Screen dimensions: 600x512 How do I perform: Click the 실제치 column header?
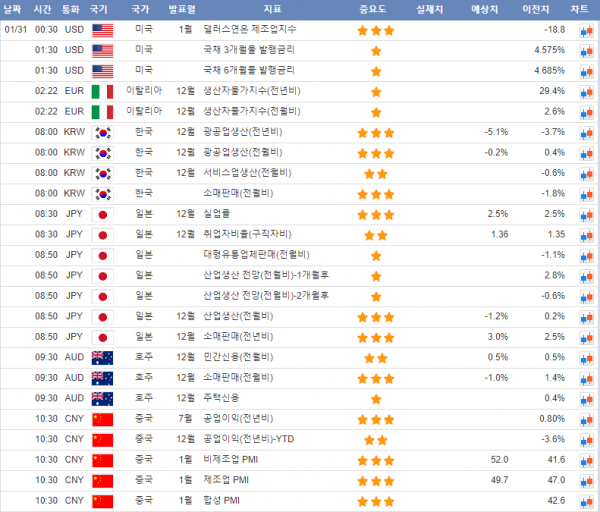pos(432,9)
